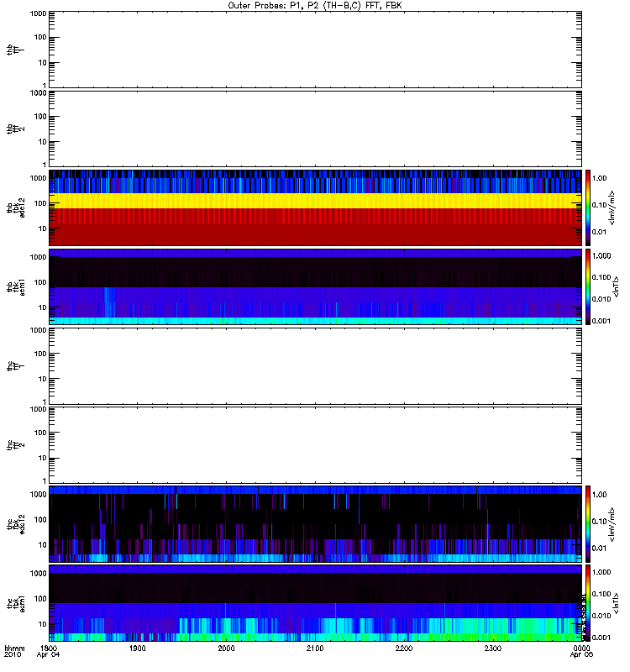Select the 2200 time tick label
This screenshot has height=672, width=630.
404,648
